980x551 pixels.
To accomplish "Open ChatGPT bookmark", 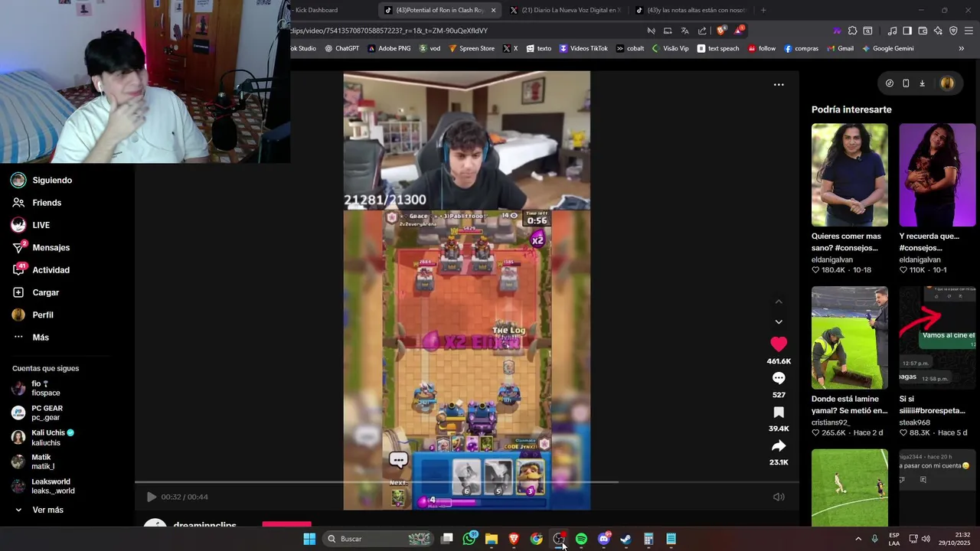I will (341, 48).
